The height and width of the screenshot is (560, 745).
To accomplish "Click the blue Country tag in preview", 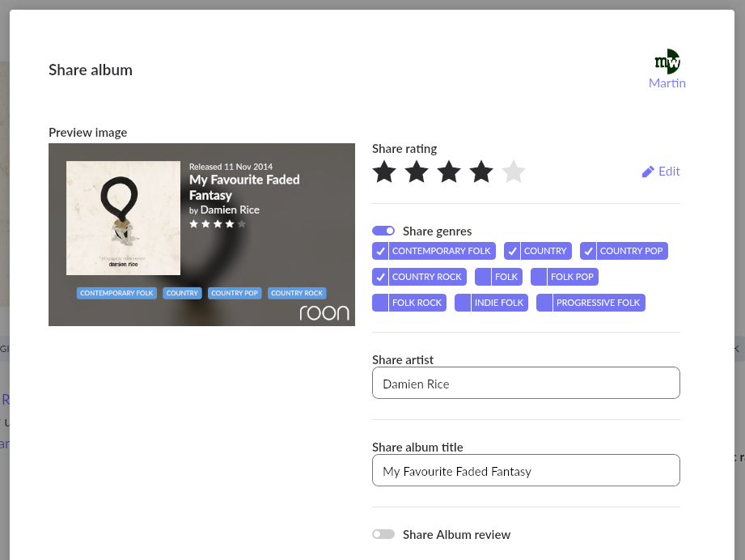I will click(x=182, y=293).
